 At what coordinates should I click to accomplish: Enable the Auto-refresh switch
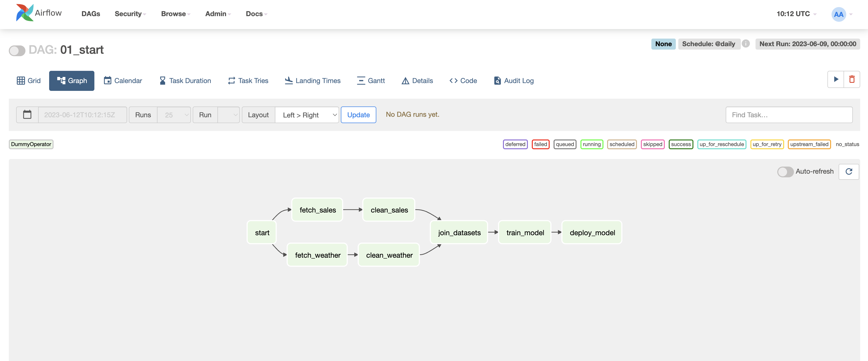[x=785, y=172]
